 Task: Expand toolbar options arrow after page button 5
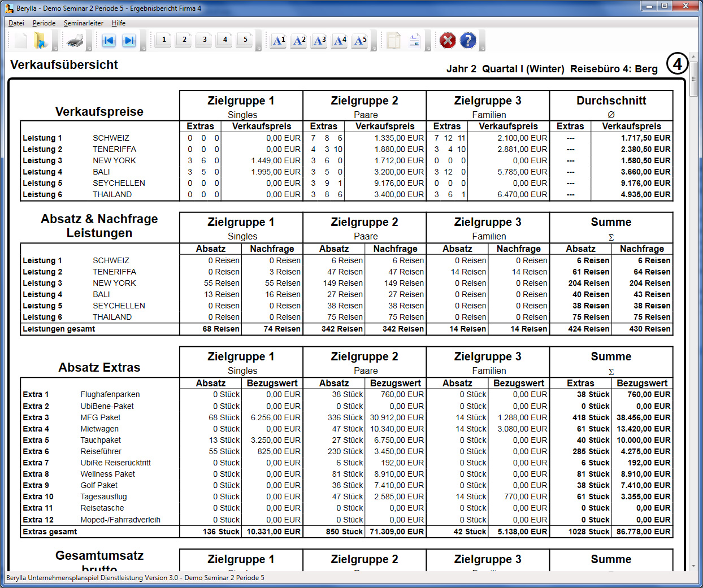[x=259, y=41]
